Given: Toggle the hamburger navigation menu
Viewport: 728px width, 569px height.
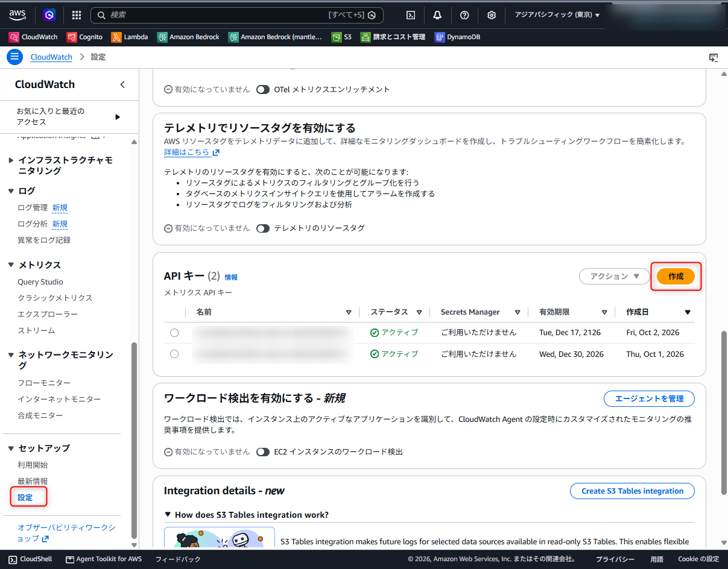Looking at the screenshot, I should (x=14, y=57).
